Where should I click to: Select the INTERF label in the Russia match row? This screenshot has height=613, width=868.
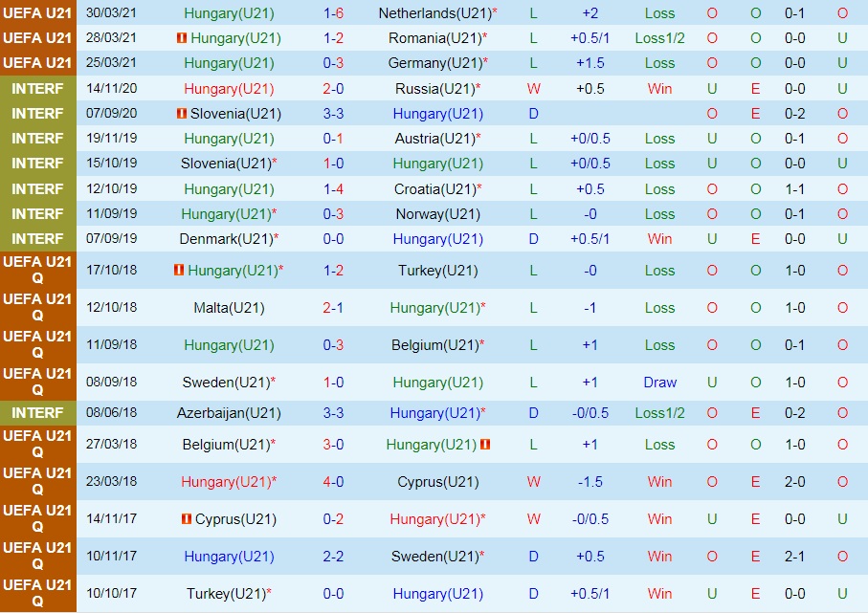tap(37, 88)
